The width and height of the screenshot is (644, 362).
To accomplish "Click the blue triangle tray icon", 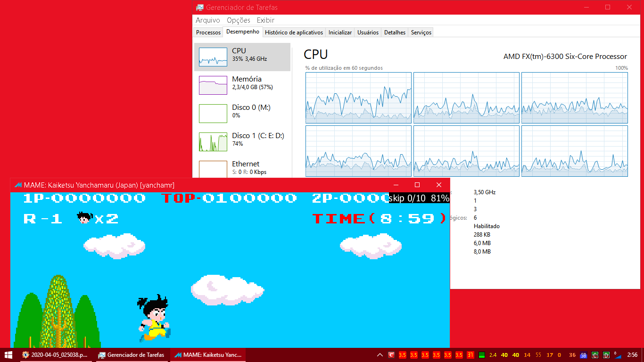I will click(x=618, y=355).
